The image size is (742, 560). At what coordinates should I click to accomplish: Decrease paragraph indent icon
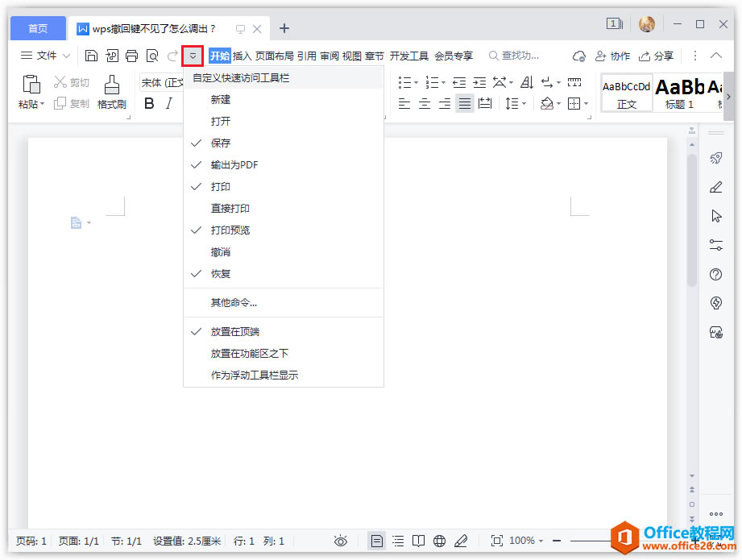(x=459, y=83)
